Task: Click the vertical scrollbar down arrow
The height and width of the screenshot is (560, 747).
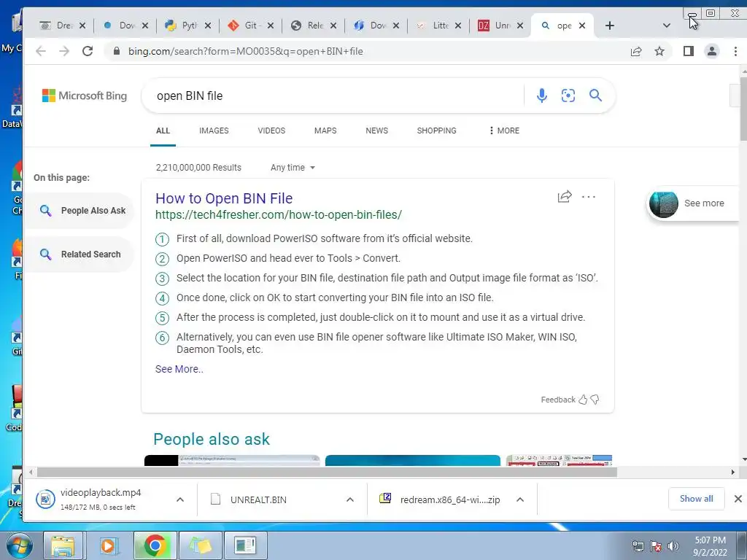Action: 743,459
